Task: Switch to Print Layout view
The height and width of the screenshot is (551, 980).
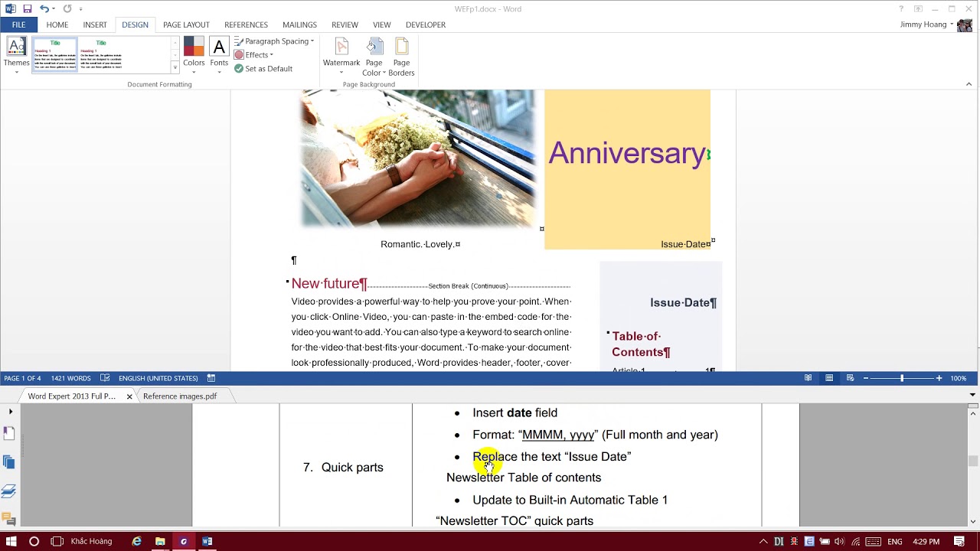Action: point(829,378)
